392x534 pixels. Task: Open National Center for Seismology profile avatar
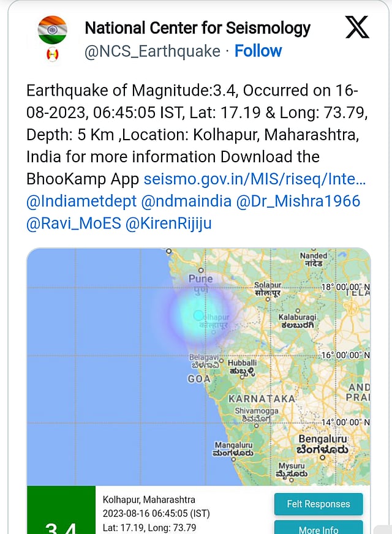click(52, 29)
